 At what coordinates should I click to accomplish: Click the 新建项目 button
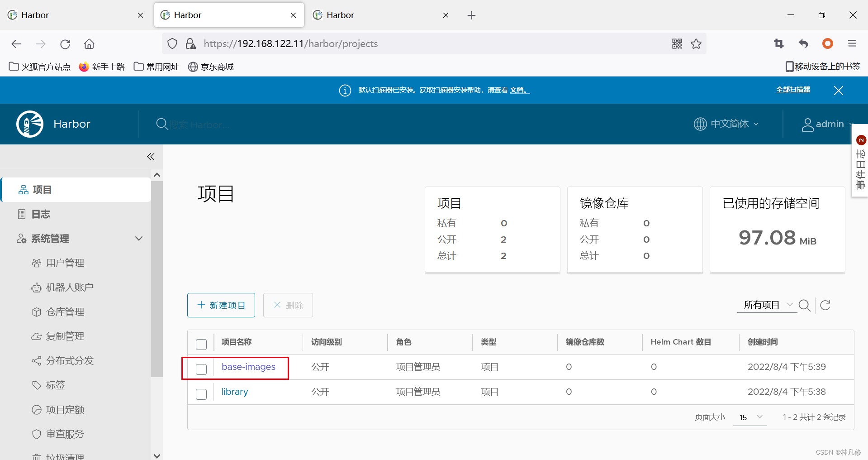[221, 305]
